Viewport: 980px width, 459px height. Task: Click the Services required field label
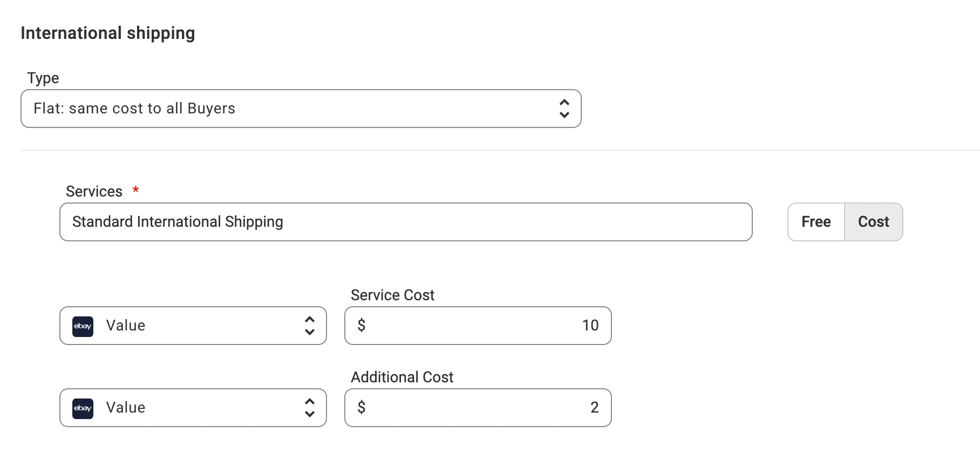94,191
